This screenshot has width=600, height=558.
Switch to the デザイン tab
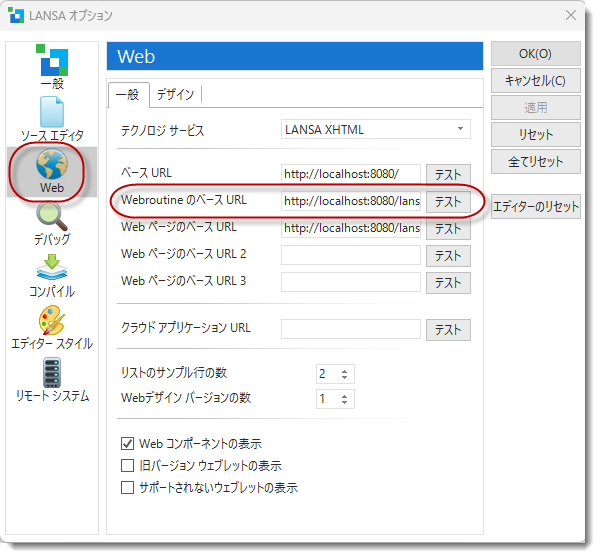176,95
